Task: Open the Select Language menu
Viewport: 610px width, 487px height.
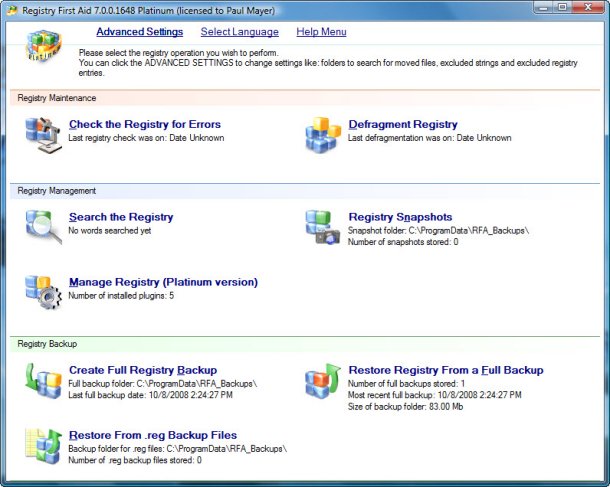Action: point(239,32)
